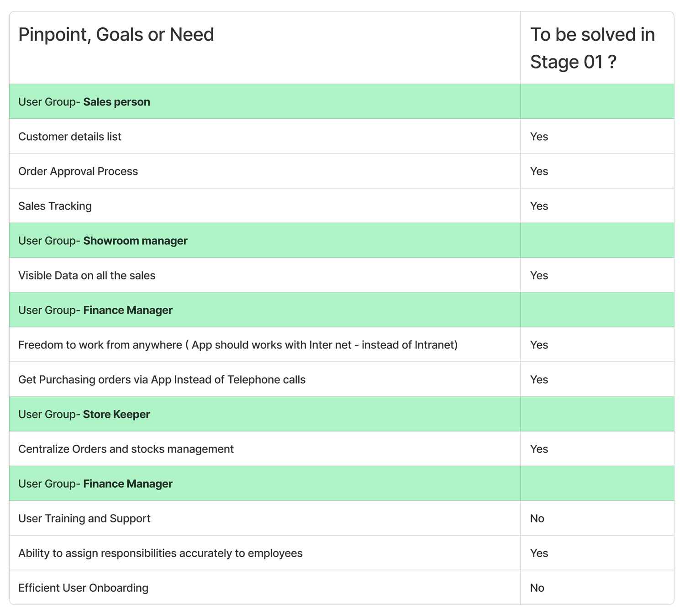The width and height of the screenshot is (685, 616).
Task: Click "Yes" in the Sales Tracking row
Action: click(x=539, y=206)
